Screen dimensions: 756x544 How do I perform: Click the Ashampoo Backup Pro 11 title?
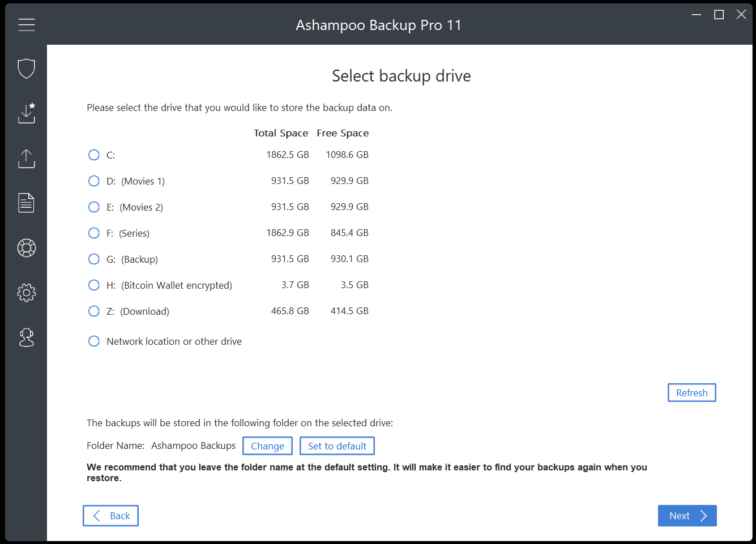pos(379,25)
